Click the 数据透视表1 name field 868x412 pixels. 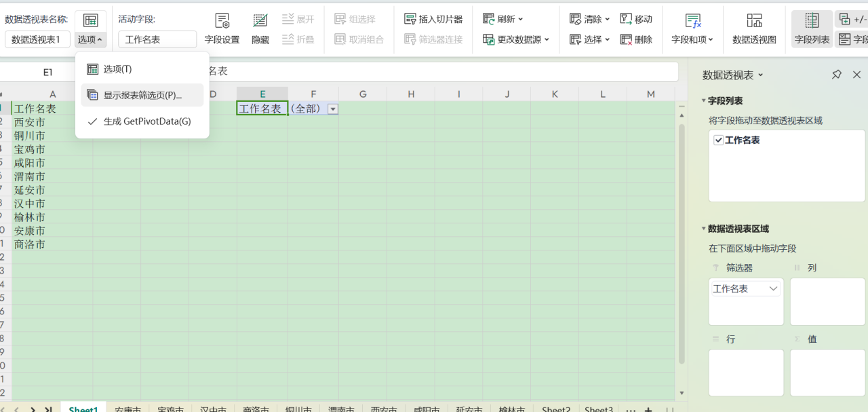pos(37,39)
